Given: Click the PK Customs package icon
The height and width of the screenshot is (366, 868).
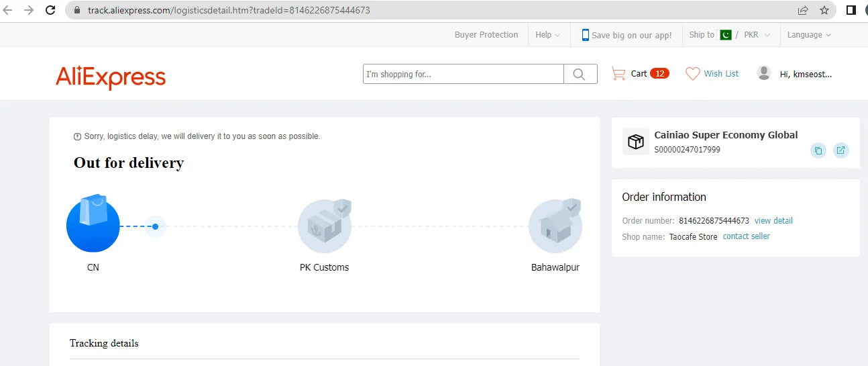Looking at the screenshot, I should tap(325, 226).
